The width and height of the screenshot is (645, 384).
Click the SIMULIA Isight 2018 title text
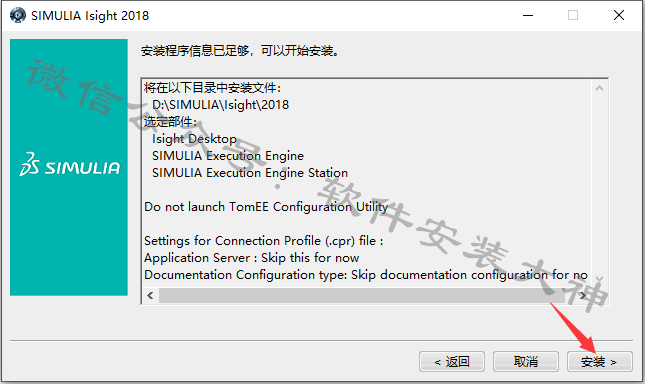tap(90, 16)
